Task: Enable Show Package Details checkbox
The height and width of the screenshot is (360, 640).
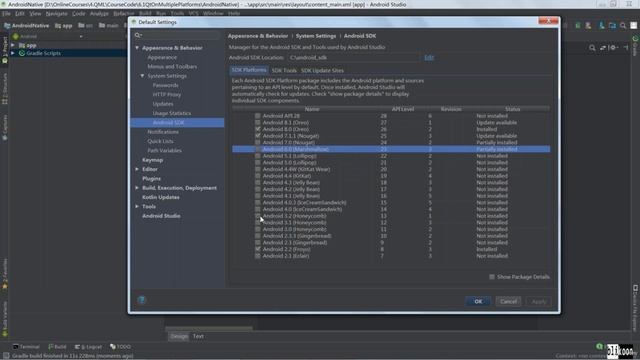Action: tap(492, 277)
